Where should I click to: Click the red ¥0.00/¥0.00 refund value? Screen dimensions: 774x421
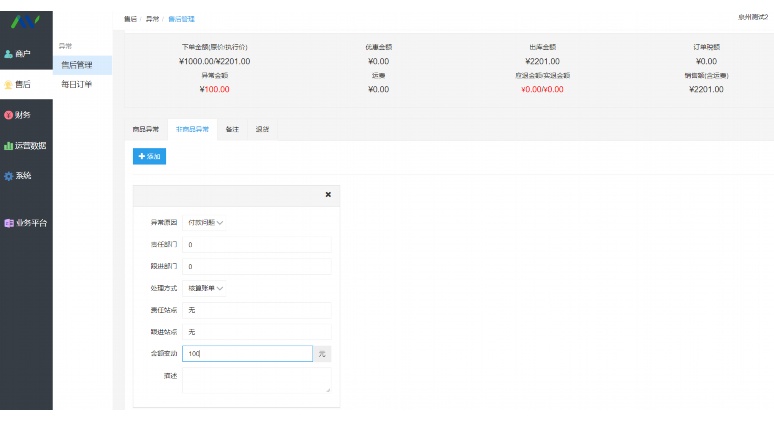pyautogui.click(x=542, y=89)
